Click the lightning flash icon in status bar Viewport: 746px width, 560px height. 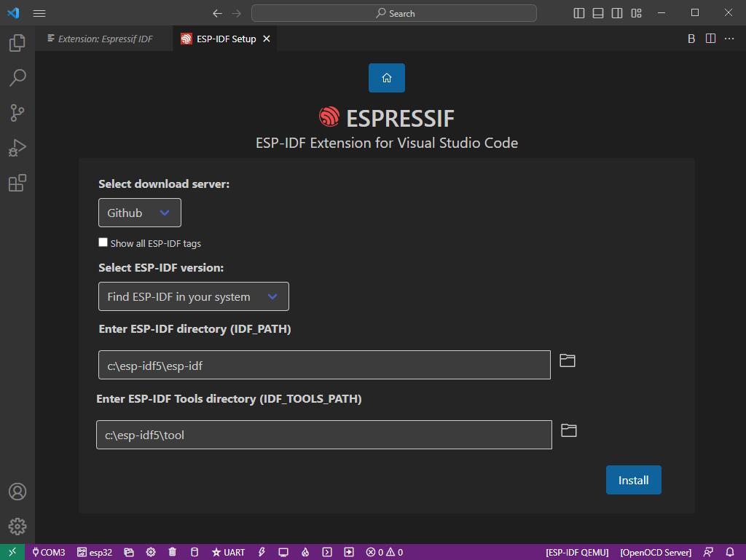262,552
